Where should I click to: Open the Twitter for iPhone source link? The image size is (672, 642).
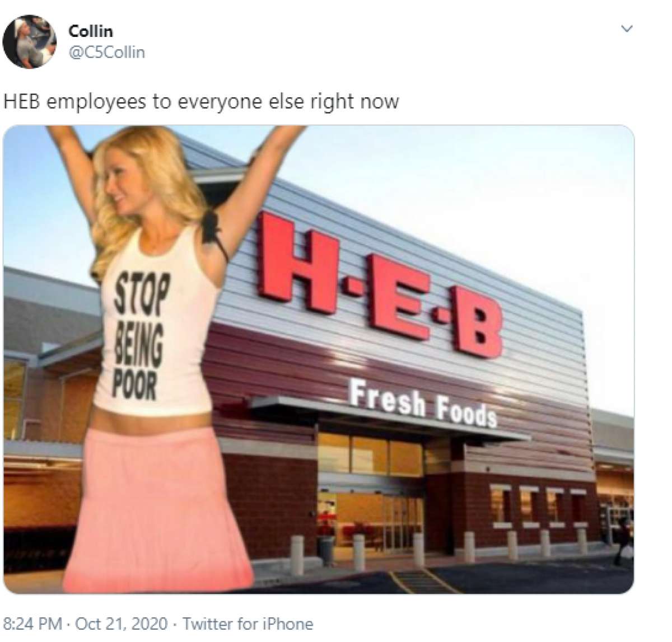coord(248,623)
